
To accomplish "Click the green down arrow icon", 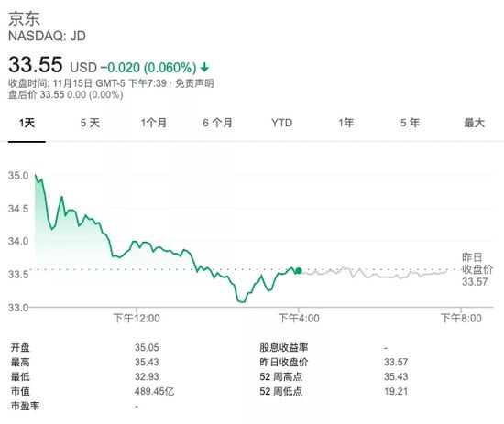I will (204, 68).
